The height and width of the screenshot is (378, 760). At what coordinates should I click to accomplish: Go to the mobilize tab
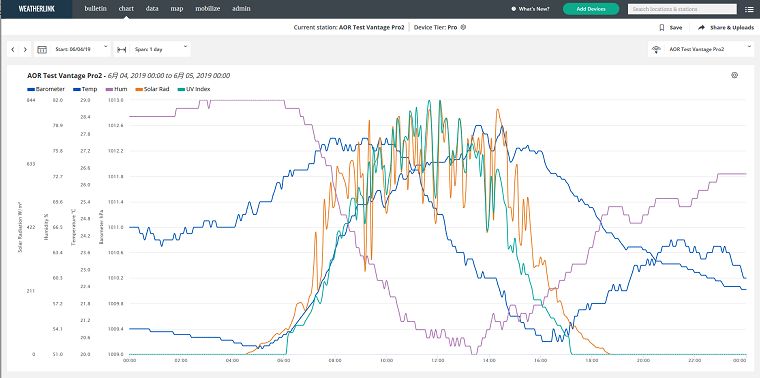click(x=208, y=9)
